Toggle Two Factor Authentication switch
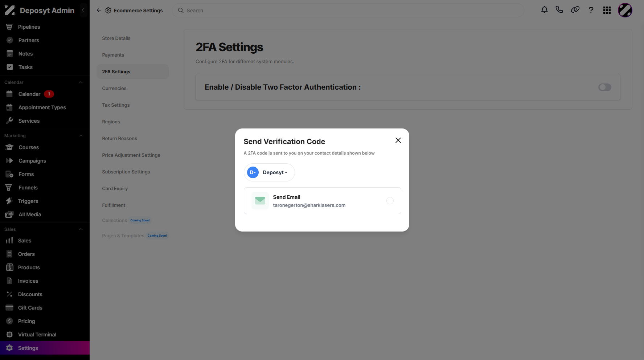The width and height of the screenshot is (644, 360). click(x=605, y=87)
